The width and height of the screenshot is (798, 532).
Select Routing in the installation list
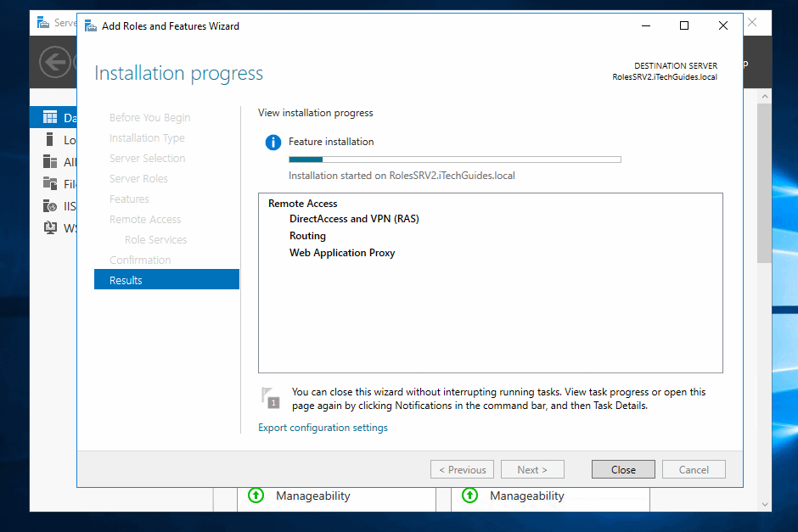tap(307, 236)
